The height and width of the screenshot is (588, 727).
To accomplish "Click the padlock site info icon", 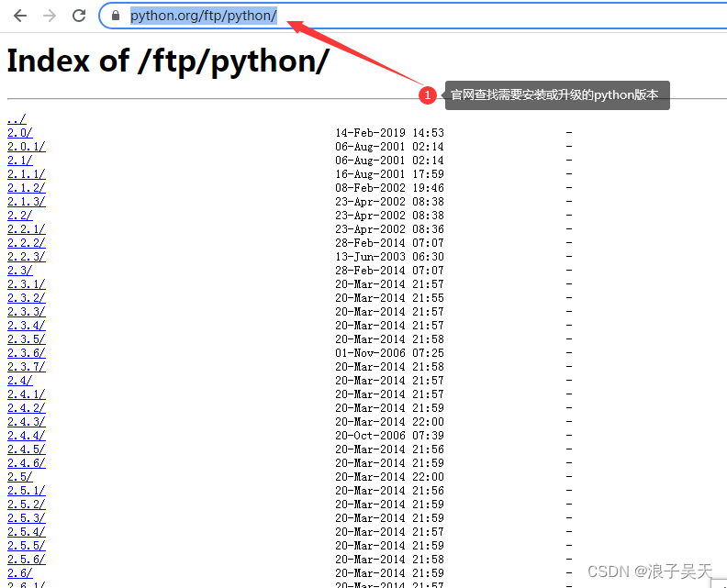I will pos(116,16).
